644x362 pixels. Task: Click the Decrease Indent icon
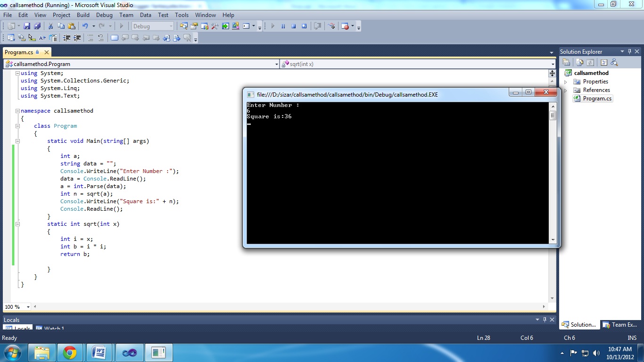(x=66, y=38)
